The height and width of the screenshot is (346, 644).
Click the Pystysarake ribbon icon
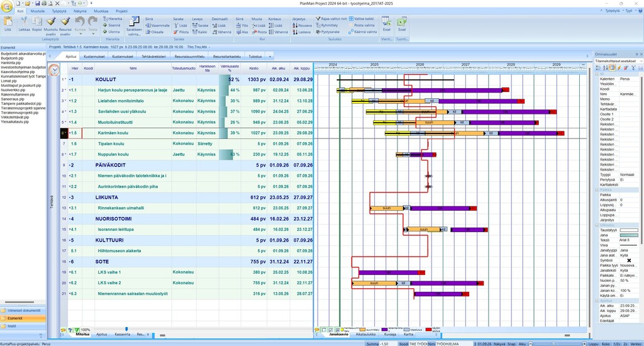(318, 31)
